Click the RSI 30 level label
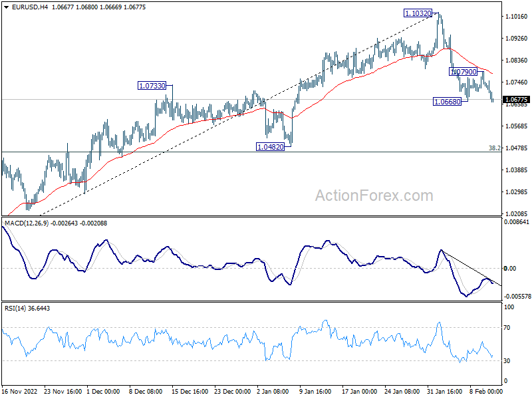 coord(507,361)
